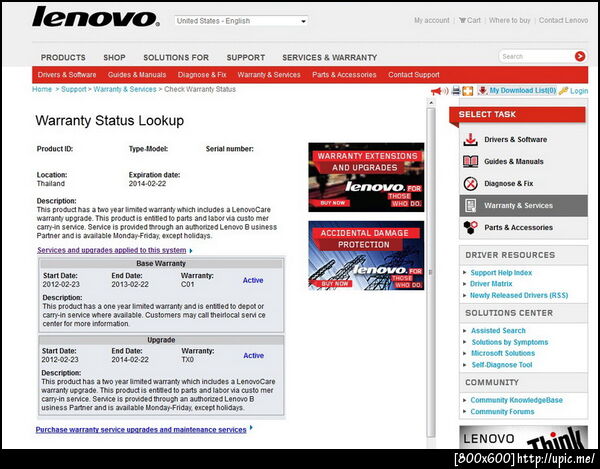Open the Cart link

[470, 20]
